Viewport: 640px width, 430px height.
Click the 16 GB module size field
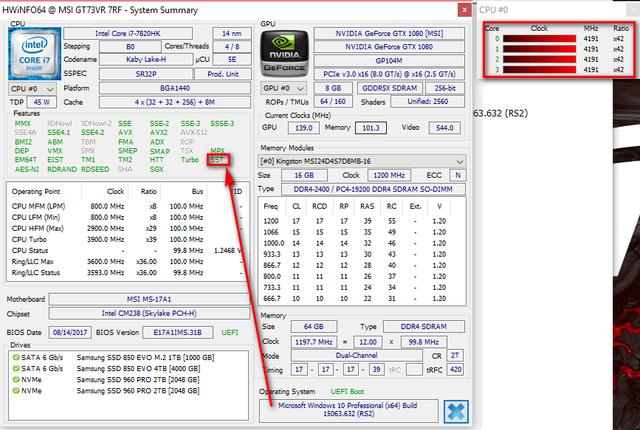[x=304, y=175]
